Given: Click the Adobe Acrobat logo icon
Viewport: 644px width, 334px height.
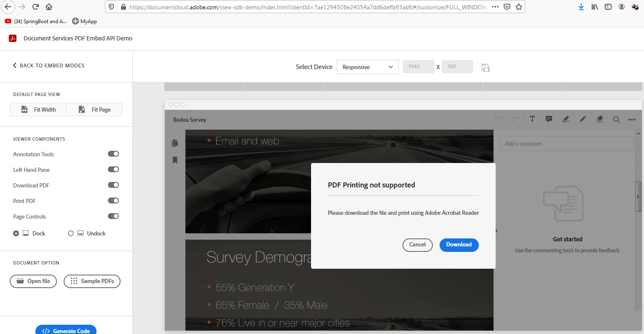Looking at the screenshot, I should point(13,38).
